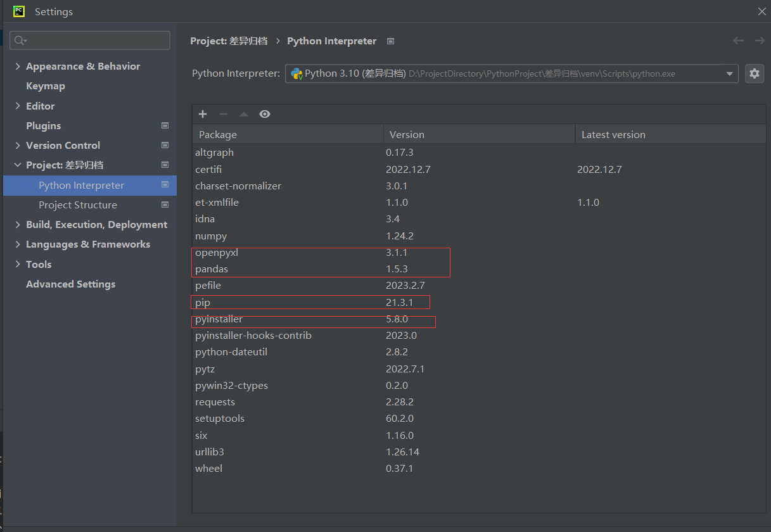The width and height of the screenshot is (771, 532).
Task: Select the pywin32-ctypes package row
Action: (479, 385)
